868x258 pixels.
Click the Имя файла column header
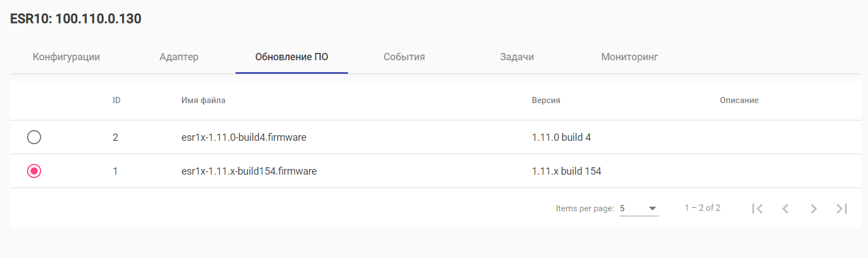(203, 100)
